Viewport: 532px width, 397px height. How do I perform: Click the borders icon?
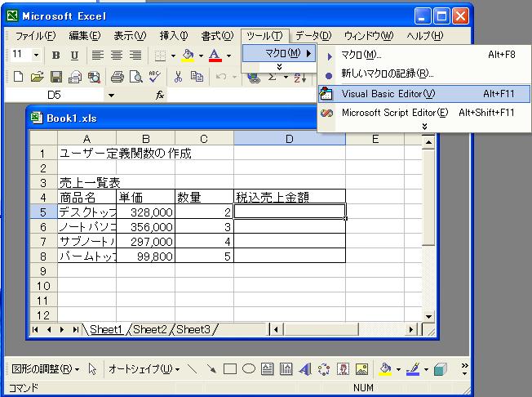point(160,56)
